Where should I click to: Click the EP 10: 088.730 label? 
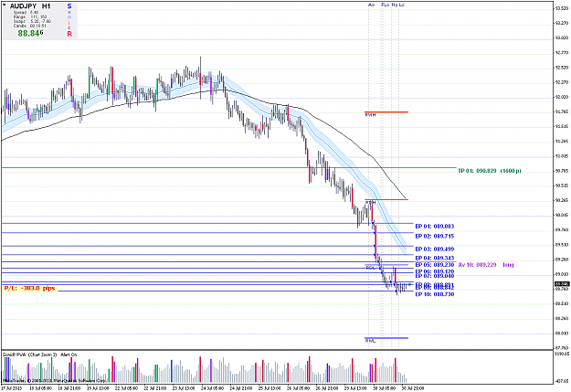pos(435,294)
